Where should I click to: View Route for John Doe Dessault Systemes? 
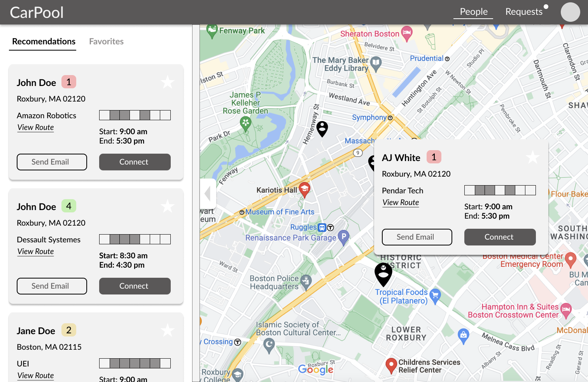coord(36,252)
